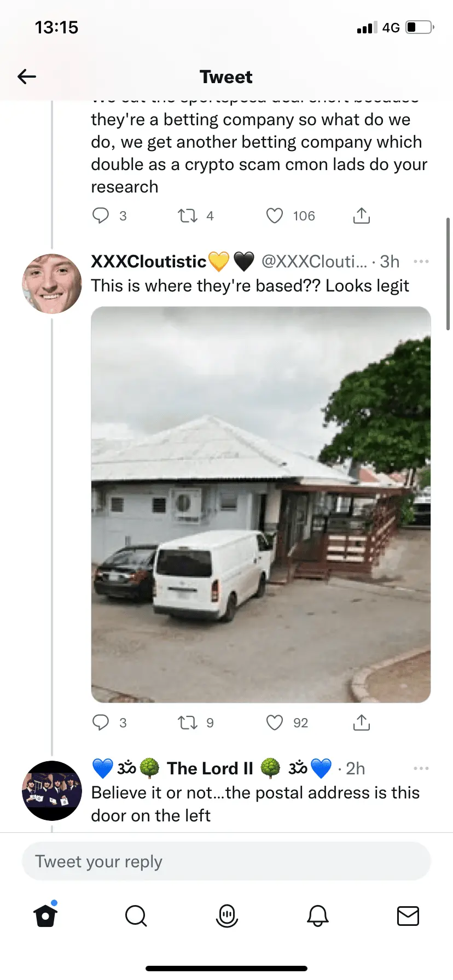This screenshot has width=453, height=980.
Task: Open the Spaces tab
Action: [227, 915]
